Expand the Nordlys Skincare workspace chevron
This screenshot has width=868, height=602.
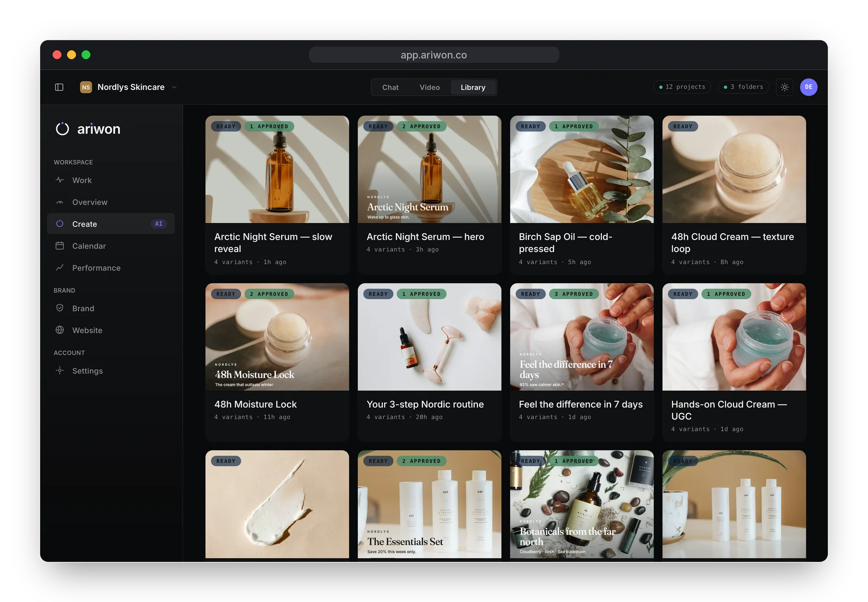tap(175, 87)
